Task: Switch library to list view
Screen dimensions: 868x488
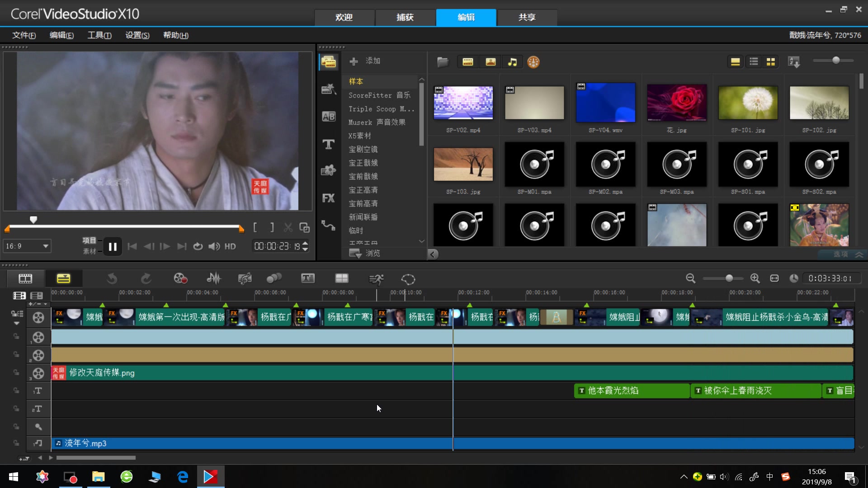Action: (x=754, y=61)
